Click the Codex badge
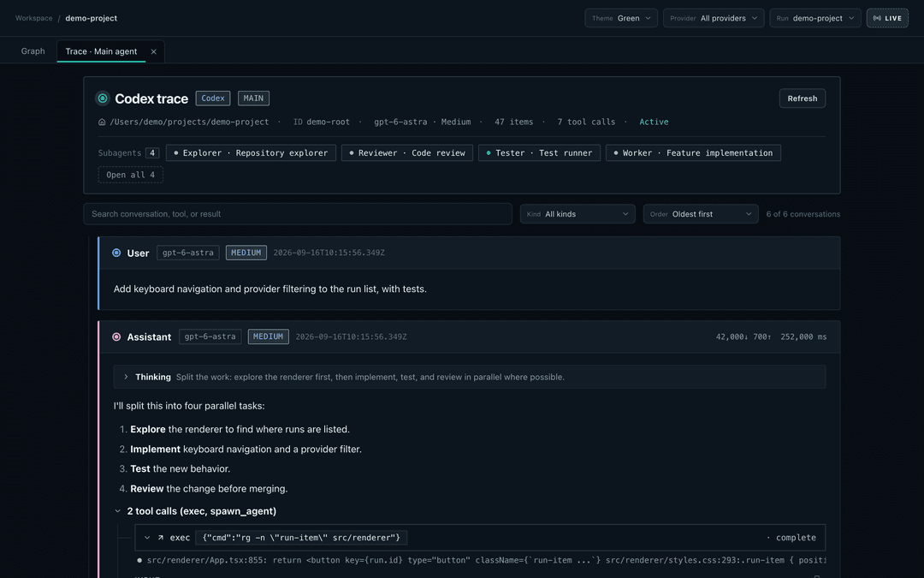924x578 pixels. [213, 98]
